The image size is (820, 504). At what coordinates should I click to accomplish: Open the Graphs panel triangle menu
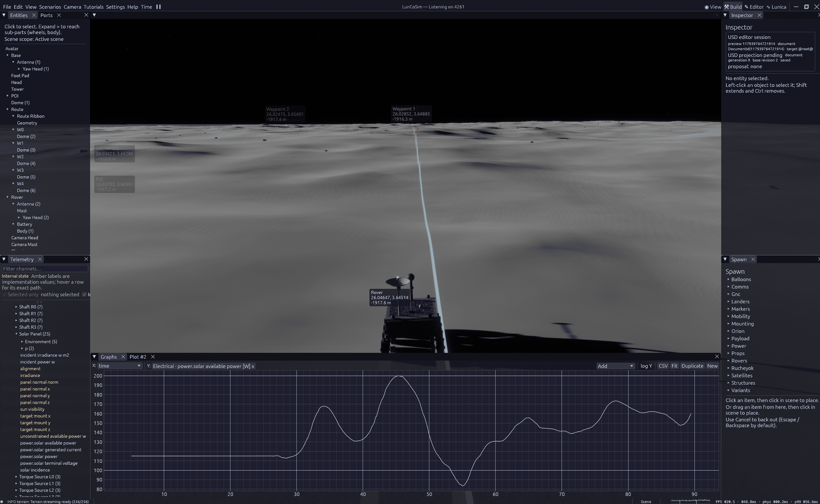tap(94, 356)
